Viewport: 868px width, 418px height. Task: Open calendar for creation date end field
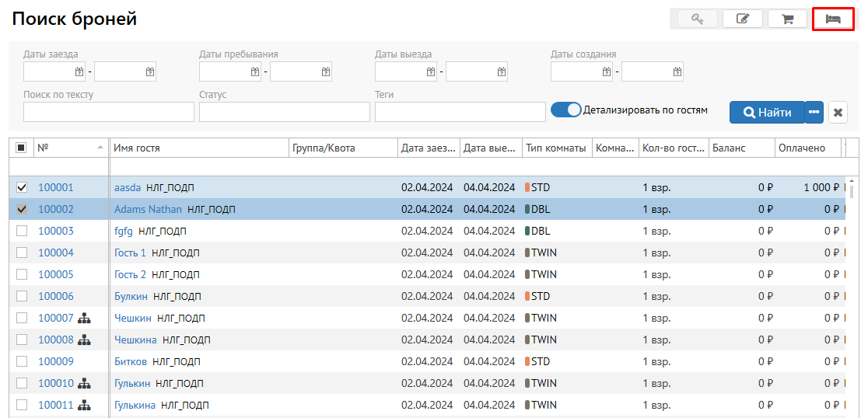coord(677,71)
